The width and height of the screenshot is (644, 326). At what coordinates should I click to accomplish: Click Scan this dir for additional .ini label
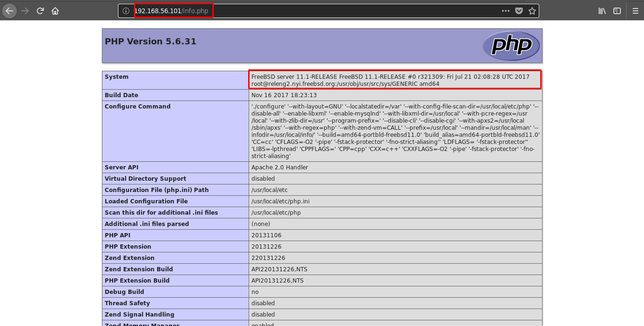click(161, 213)
